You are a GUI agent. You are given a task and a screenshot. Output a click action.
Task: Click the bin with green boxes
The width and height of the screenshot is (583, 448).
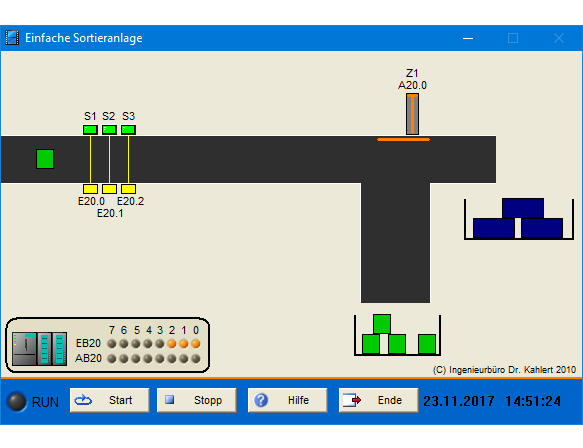pyautogui.click(x=397, y=335)
